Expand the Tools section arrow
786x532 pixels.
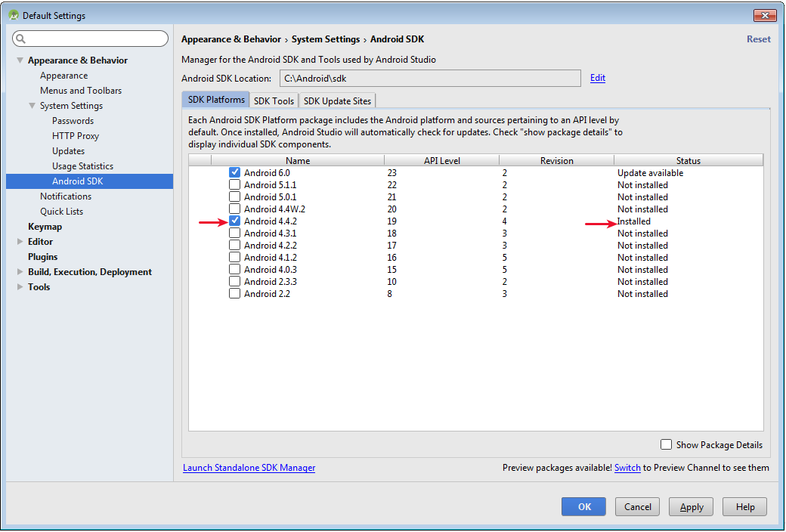coord(20,286)
